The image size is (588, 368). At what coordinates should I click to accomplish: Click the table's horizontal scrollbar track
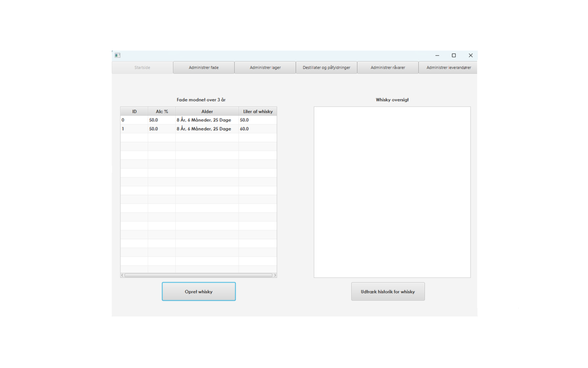point(198,275)
